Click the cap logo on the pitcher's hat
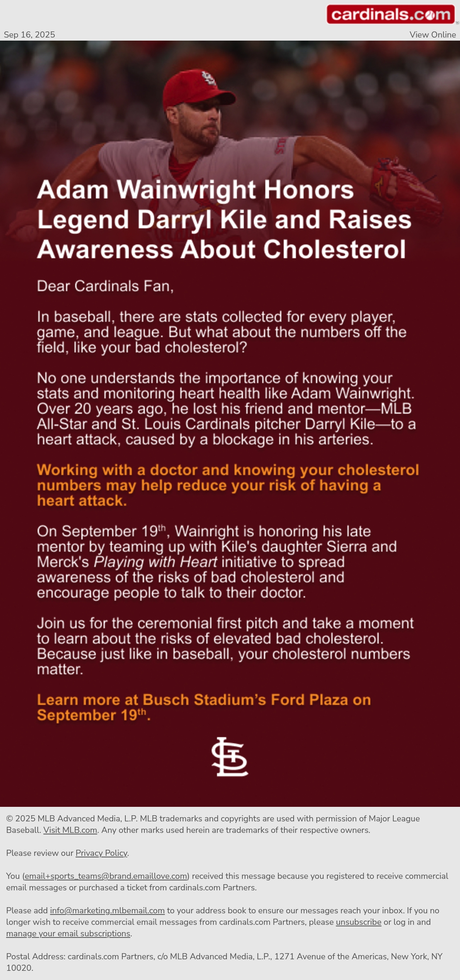The height and width of the screenshot is (980, 460). [209, 78]
